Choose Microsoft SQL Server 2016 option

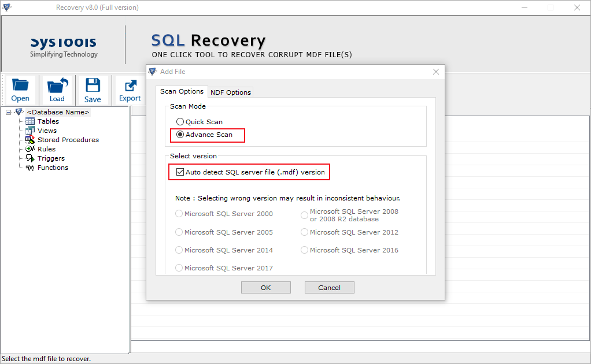tap(305, 250)
